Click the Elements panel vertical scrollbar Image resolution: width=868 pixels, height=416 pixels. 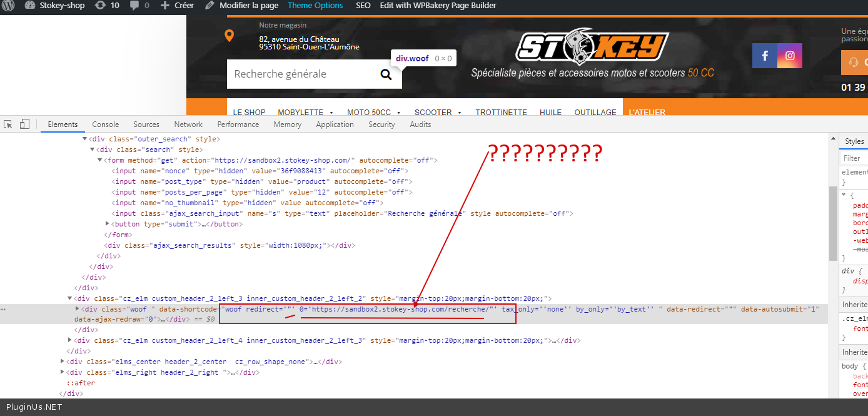pos(833,223)
